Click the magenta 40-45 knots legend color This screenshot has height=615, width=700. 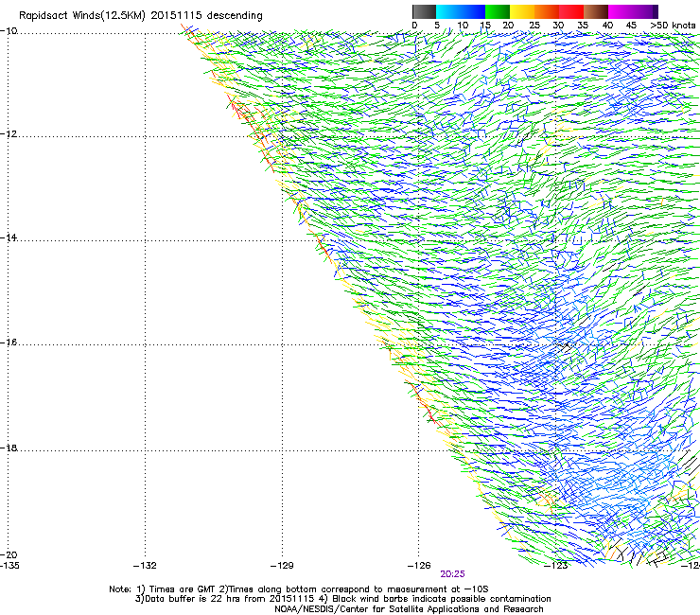[621, 11]
